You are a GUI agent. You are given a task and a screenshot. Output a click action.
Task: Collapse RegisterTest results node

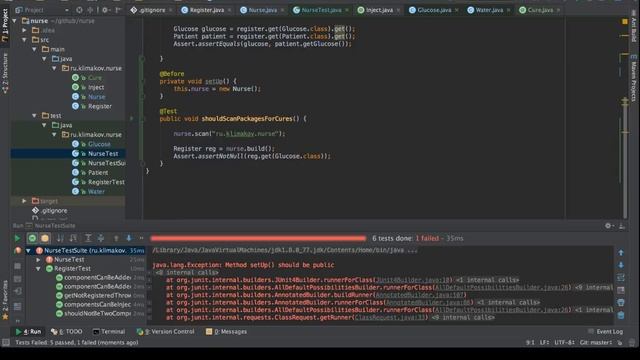point(38,269)
